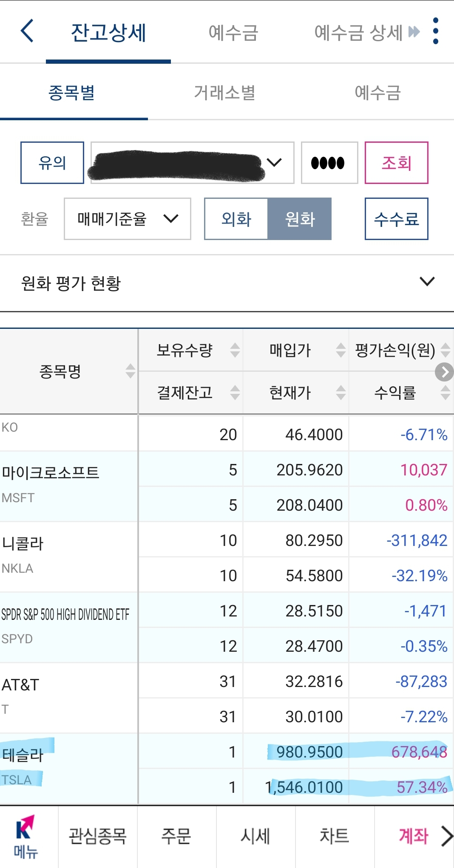
Task: Tap the 환율 label
Action: point(35,219)
